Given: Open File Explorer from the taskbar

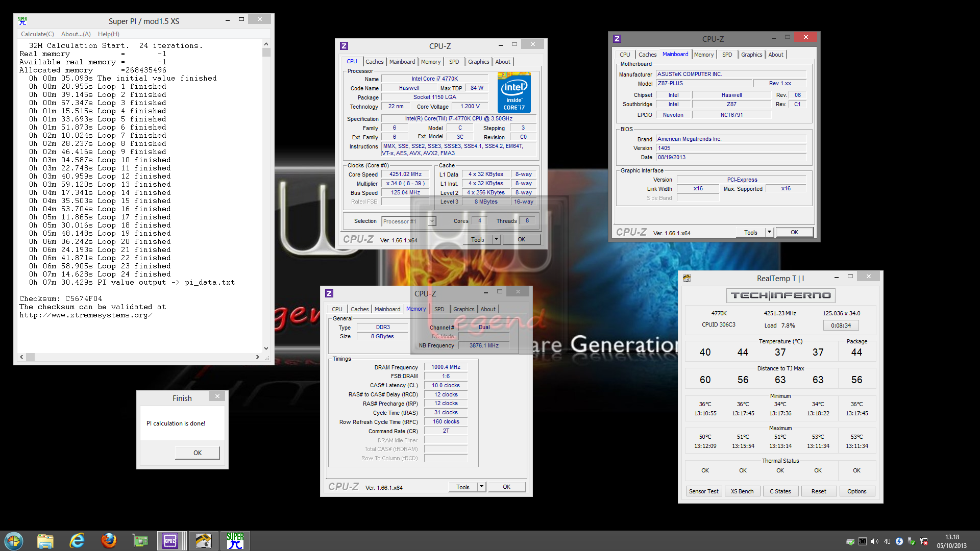Looking at the screenshot, I should click(45, 540).
